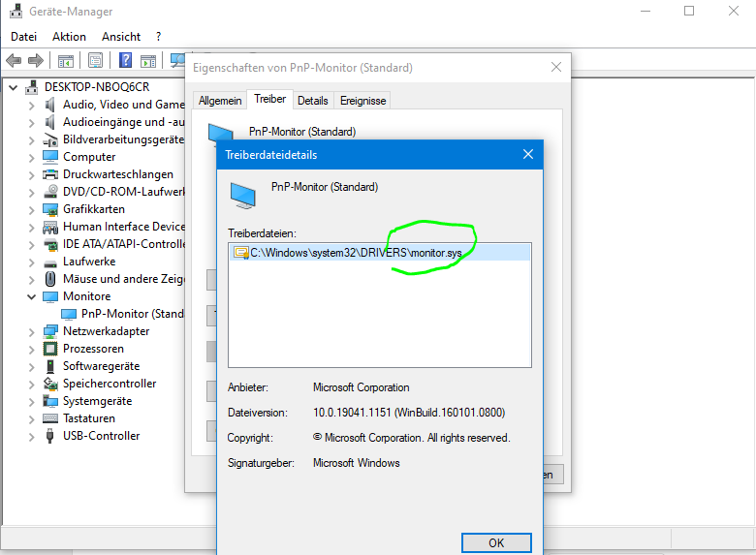756x555 pixels.
Task: Click the Properties toolbar icon
Action: click(95, 61)
